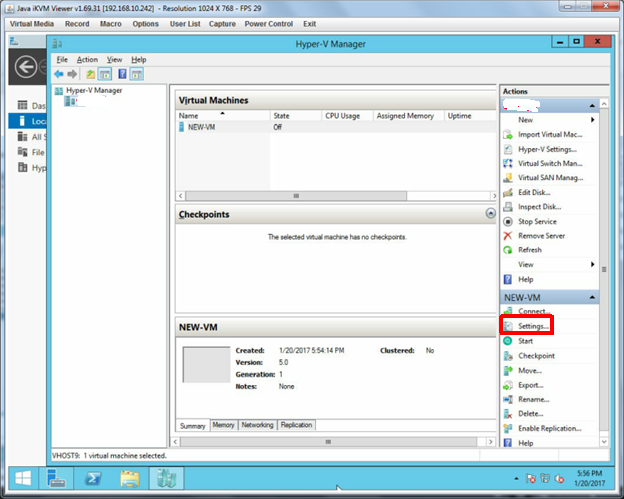This screenshot has width=624, height=499.
Task: Click the Server Manager back arrow
Action: (x=26, y=66)
